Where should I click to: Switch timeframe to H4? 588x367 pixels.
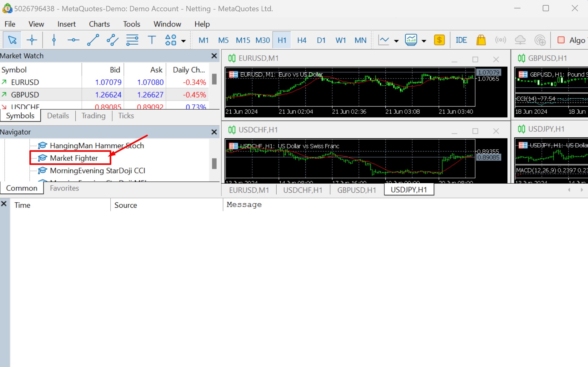tap(301, 40)
